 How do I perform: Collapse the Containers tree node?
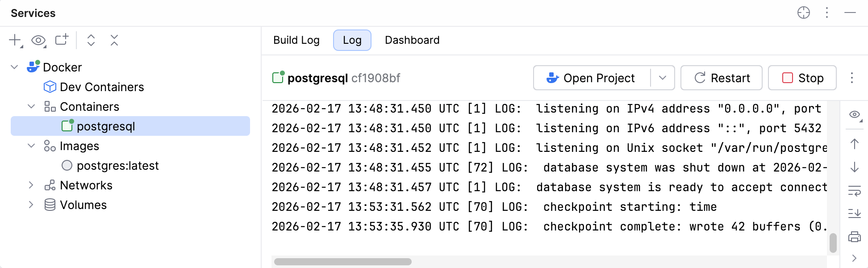(x=31, y=106)
